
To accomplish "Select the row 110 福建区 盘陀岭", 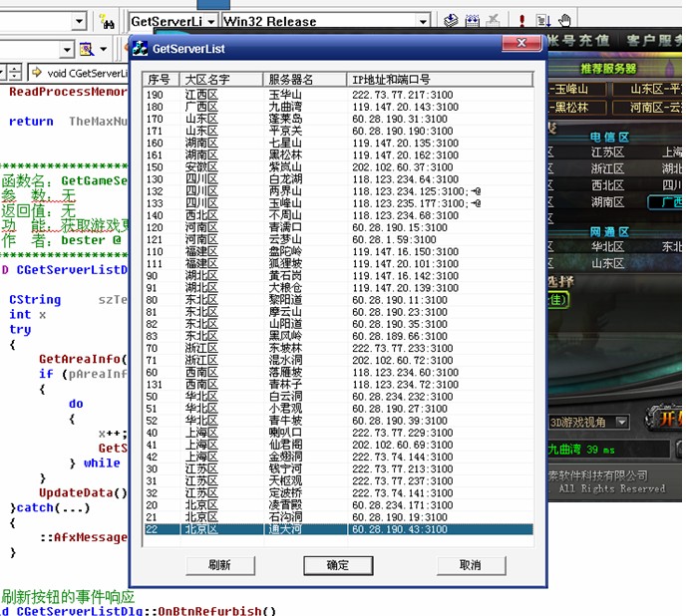I will coord(338,251).
